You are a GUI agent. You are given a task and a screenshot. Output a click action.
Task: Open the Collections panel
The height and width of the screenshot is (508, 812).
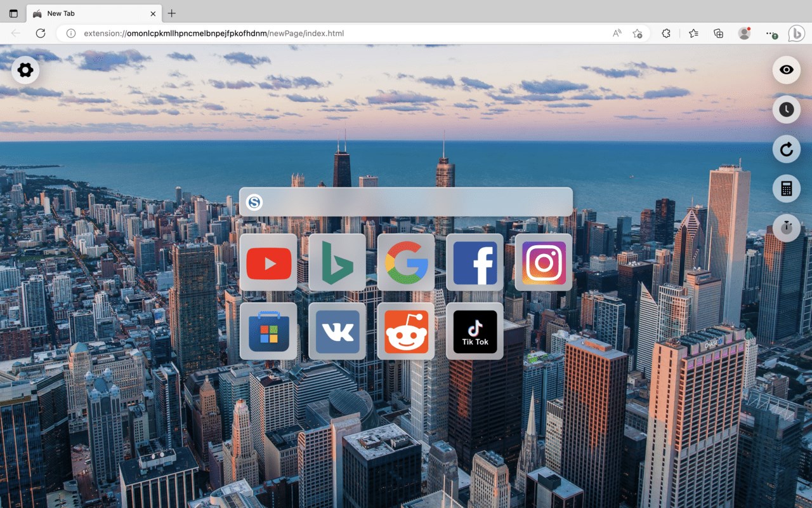[x=719, y=33]
